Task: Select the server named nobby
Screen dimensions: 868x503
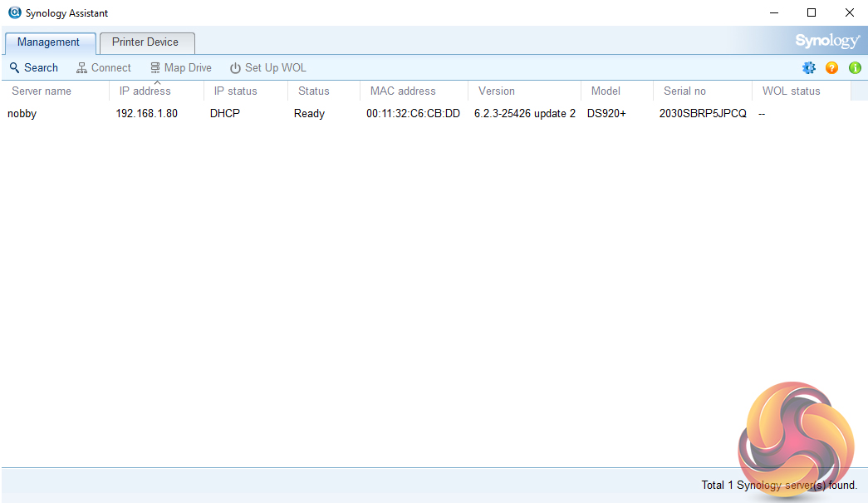Action: pyautogui.click(x=22, y=114)
